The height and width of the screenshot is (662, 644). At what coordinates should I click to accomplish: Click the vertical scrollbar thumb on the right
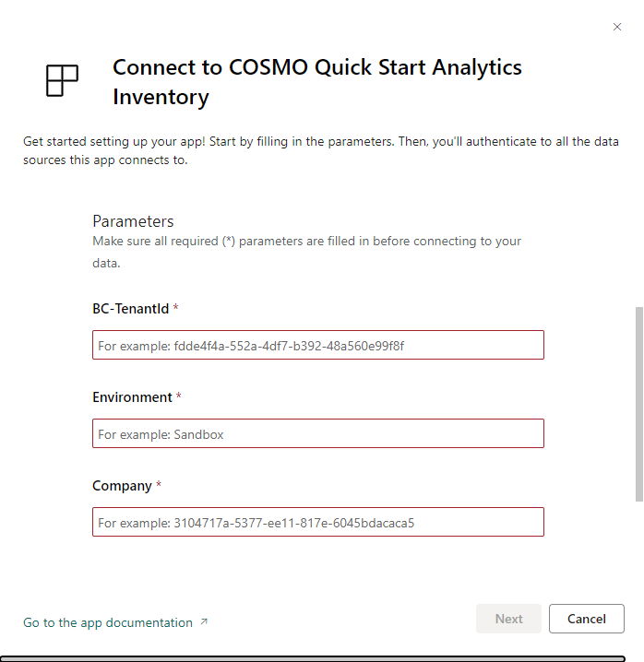click(x=638, y=404)
